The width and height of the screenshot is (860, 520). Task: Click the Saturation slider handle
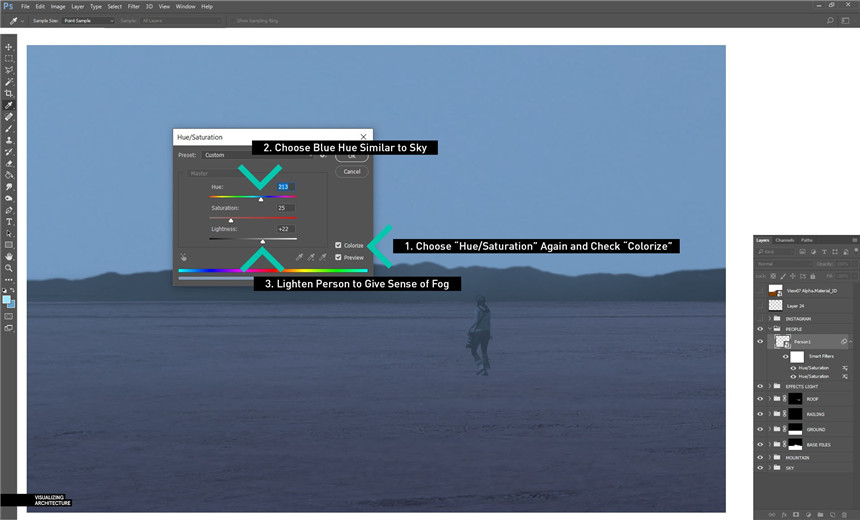(231, 220)
